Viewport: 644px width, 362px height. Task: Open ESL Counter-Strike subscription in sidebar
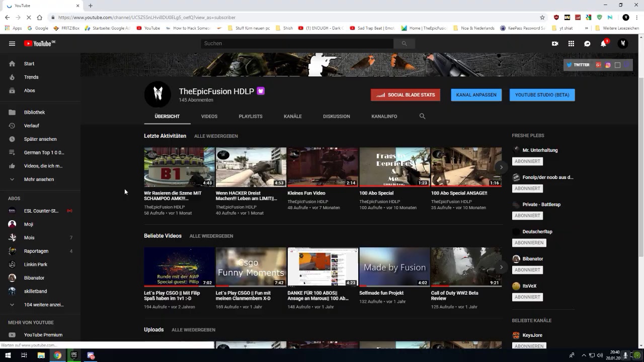pyautogui.click(x=40, y=211)
